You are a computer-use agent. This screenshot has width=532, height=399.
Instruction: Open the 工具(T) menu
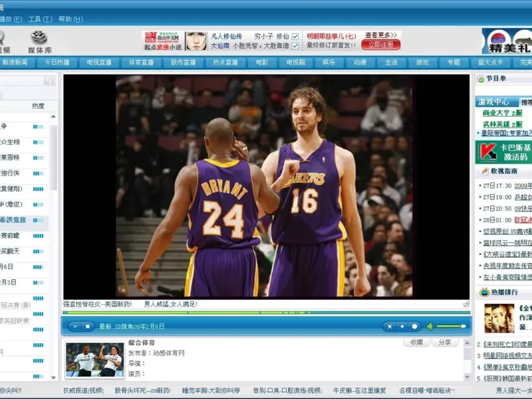[41, 19]
